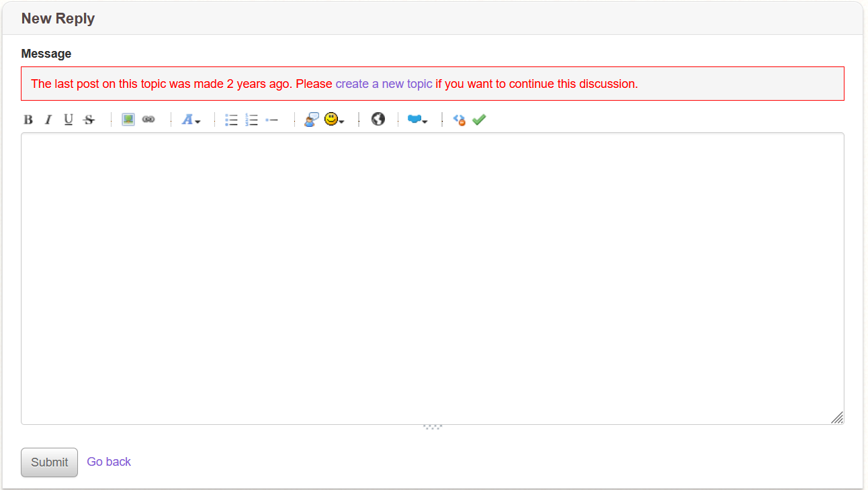
Task: Click the create a new topic link
Action: click(x=384, y=83)
